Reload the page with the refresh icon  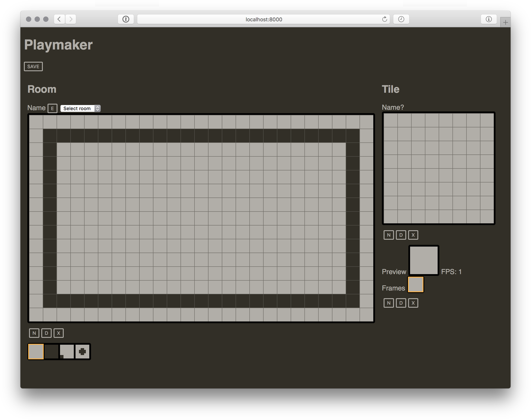click(385, 19)
